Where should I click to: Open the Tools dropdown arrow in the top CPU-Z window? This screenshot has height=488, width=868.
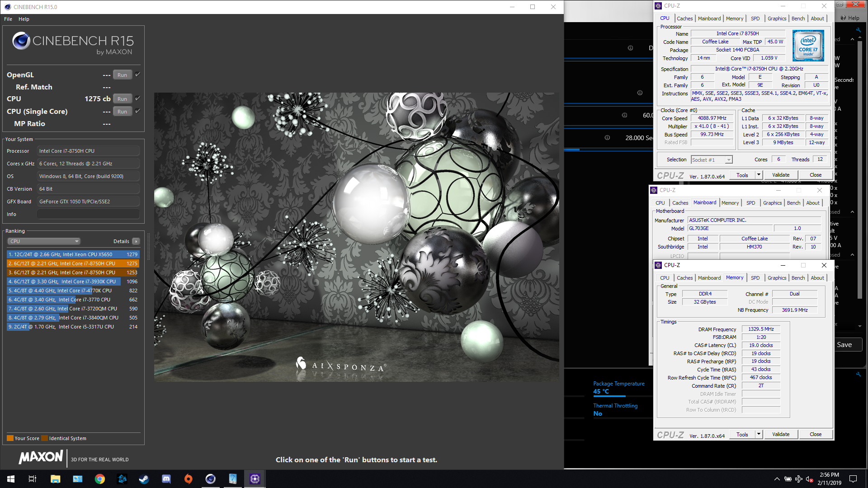click(759, 175)
